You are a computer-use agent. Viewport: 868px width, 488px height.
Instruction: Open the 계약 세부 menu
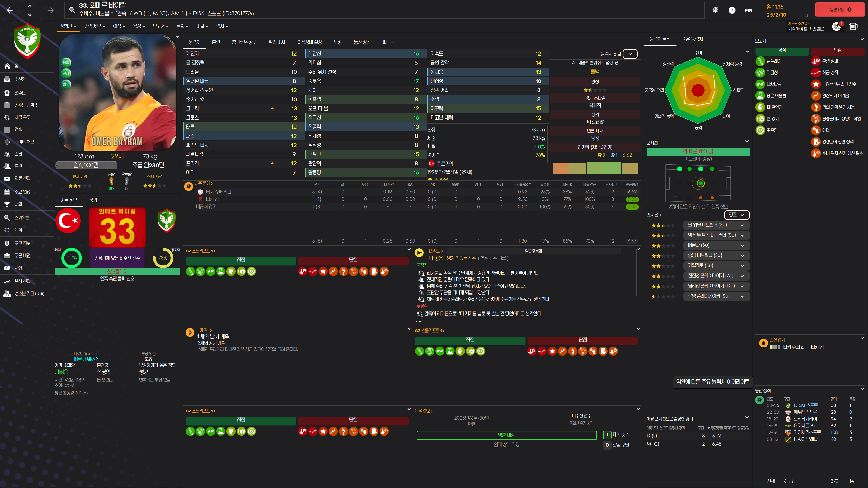[95, 26]
